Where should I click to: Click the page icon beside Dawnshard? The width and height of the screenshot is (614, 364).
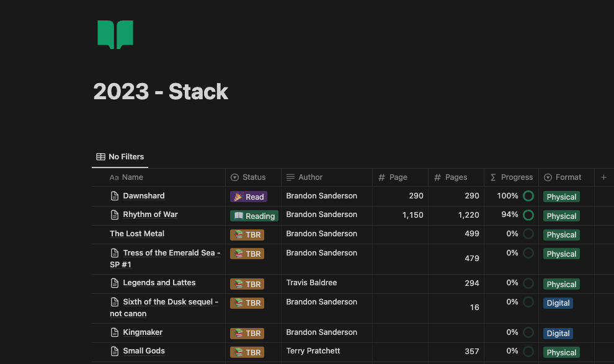[x=114, y=196]
